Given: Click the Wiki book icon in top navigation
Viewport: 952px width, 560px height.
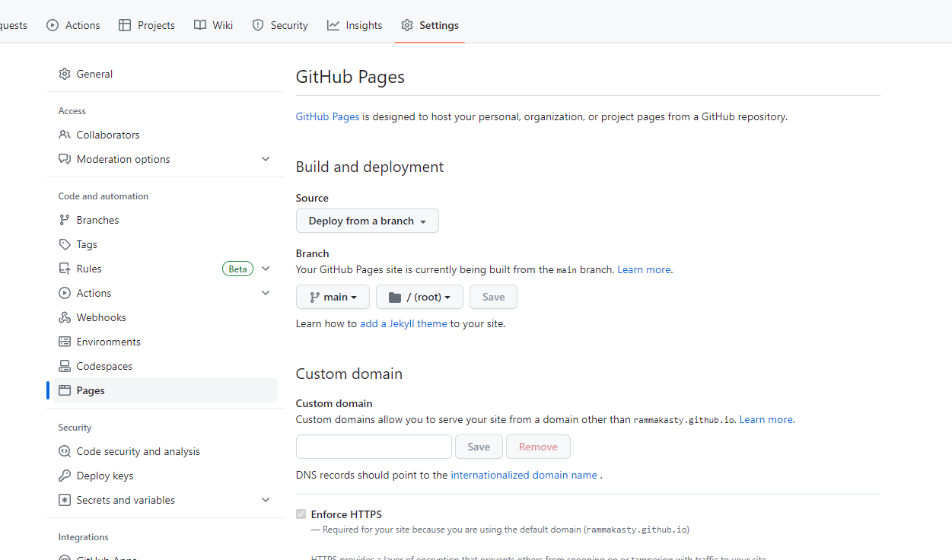Looking at the screenshot, I should click(200, 25).
